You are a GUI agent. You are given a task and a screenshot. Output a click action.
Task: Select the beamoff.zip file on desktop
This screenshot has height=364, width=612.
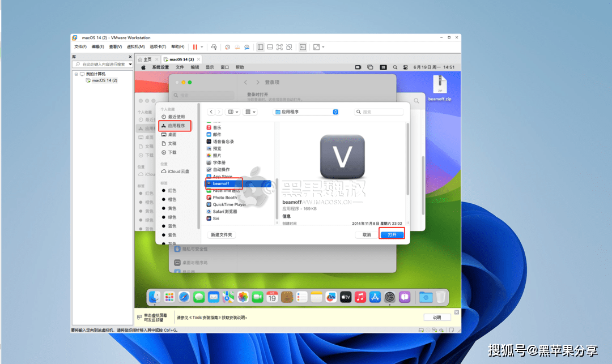440,88
